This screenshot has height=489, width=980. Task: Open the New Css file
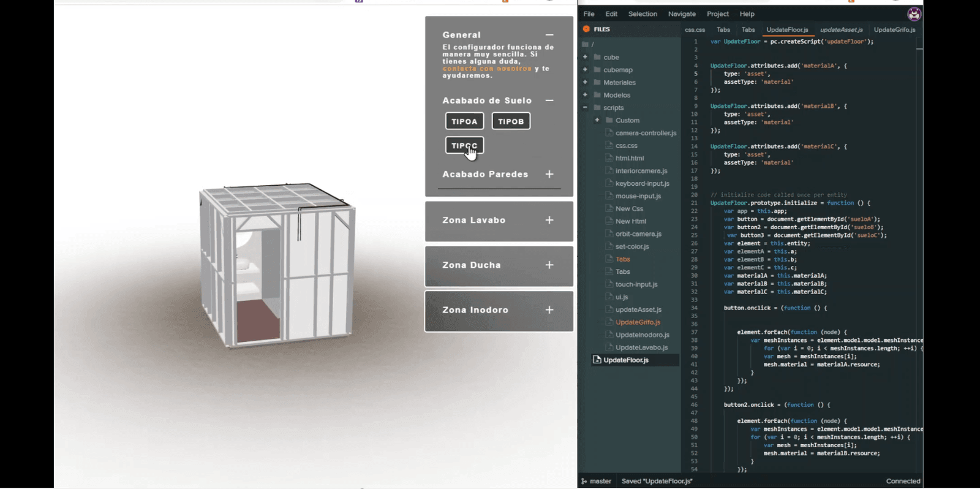pos(629,209)
